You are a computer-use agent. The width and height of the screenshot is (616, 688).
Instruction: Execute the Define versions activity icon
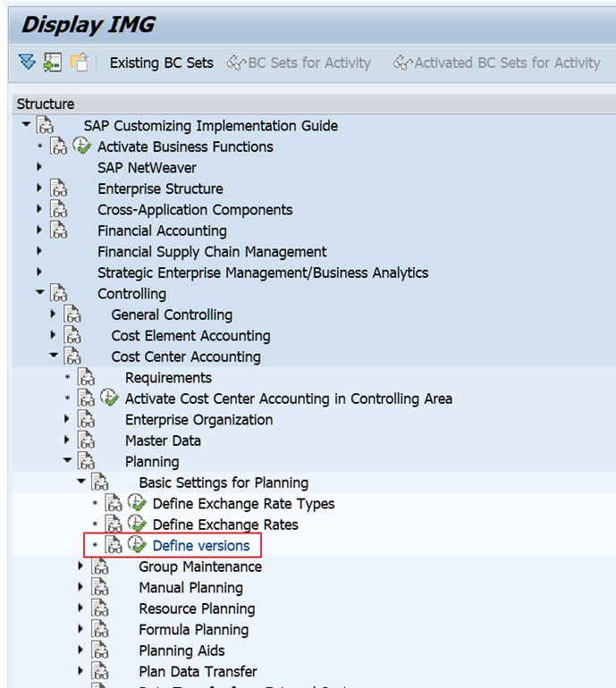(x=137, y=545)
